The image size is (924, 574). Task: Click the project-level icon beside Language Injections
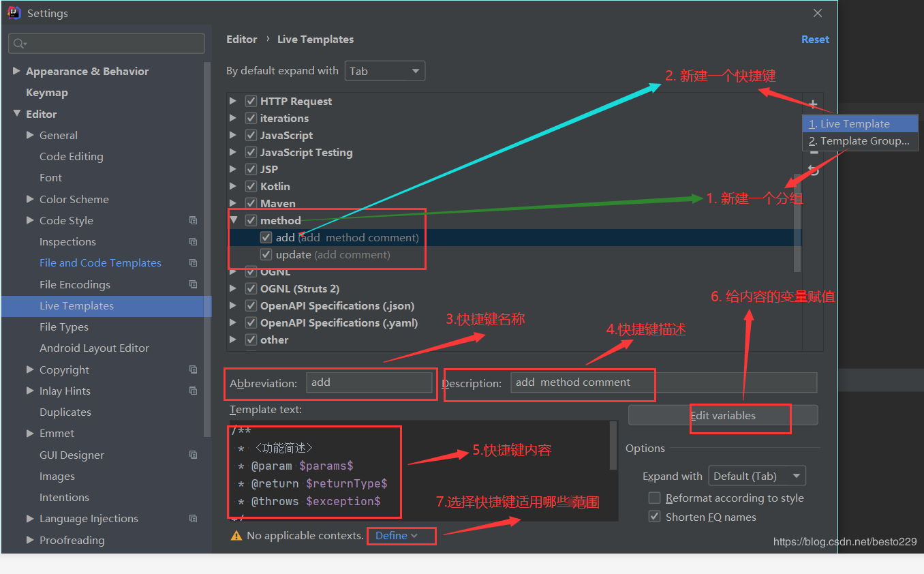pos(194,518)
